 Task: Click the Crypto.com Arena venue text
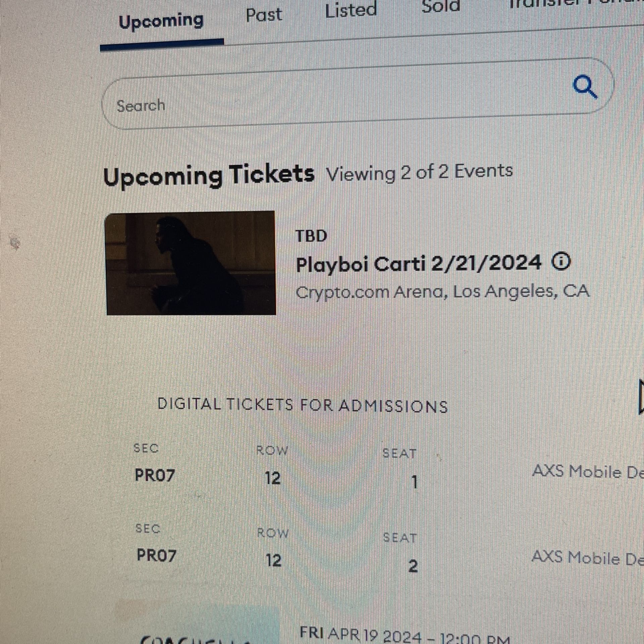coord(443,291)
